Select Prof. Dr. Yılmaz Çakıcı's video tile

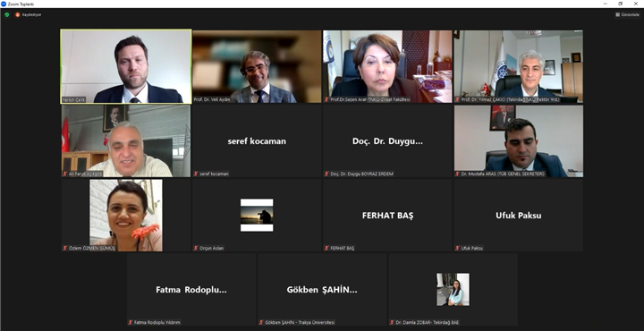point(518,66)
